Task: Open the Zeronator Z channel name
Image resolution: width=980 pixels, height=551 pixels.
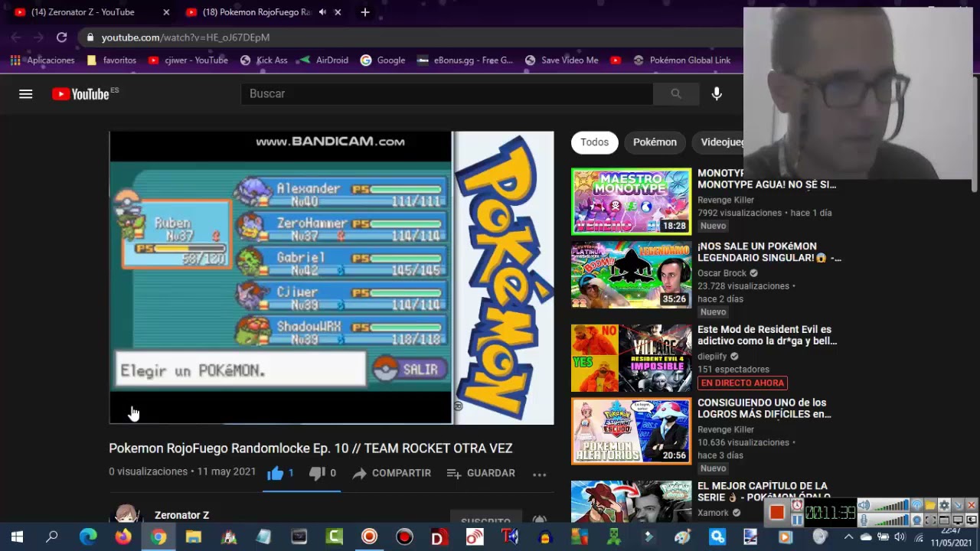Action: (x=181, y=515)
